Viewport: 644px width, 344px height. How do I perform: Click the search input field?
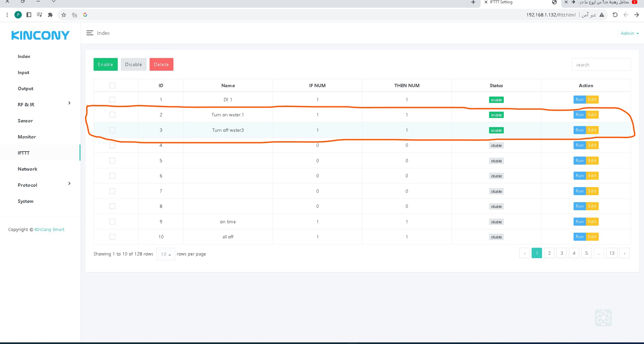601,65
